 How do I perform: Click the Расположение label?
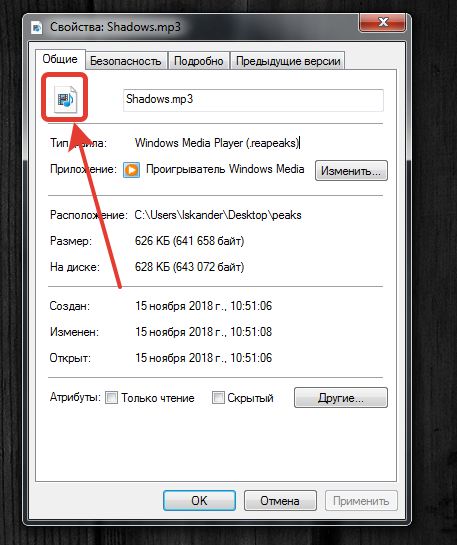89,215
